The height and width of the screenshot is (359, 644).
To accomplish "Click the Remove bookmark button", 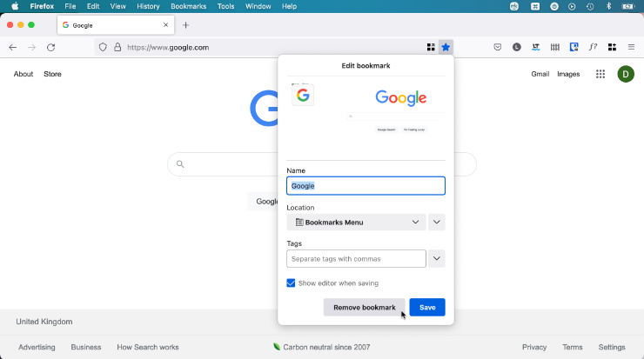I will (x=365, y=308).
